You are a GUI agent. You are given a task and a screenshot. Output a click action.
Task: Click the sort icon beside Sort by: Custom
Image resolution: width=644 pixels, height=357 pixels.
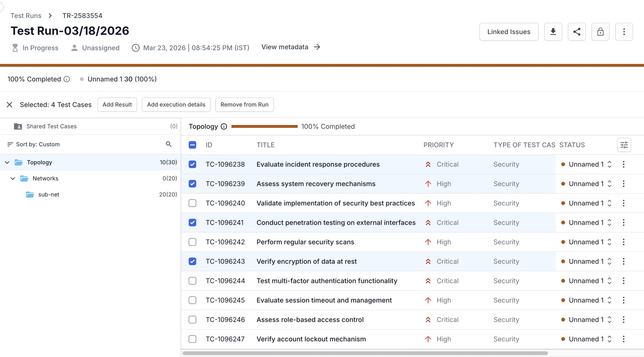[x=10, y=144]
